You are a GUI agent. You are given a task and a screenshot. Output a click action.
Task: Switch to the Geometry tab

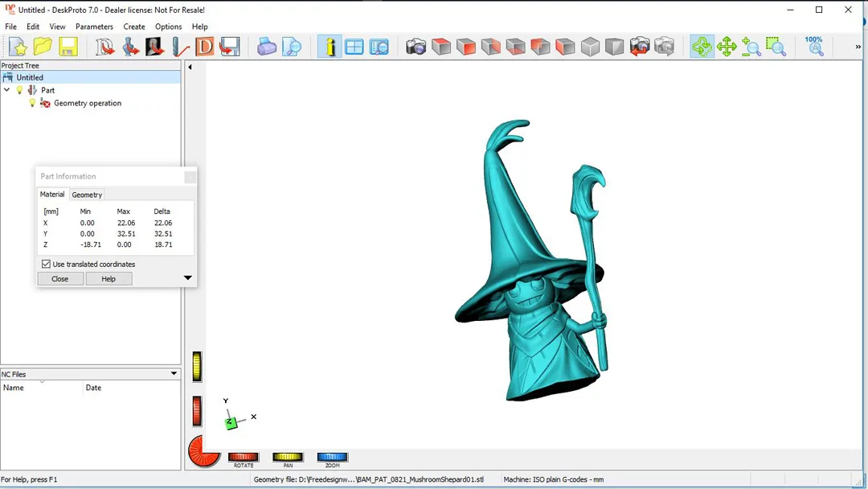click(x=87, y=195)
